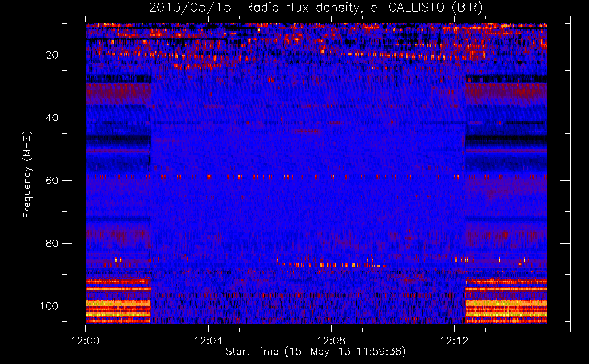Click the "20" frequency tick label
This screenshot has width=589, height=364.
point(52,55)
